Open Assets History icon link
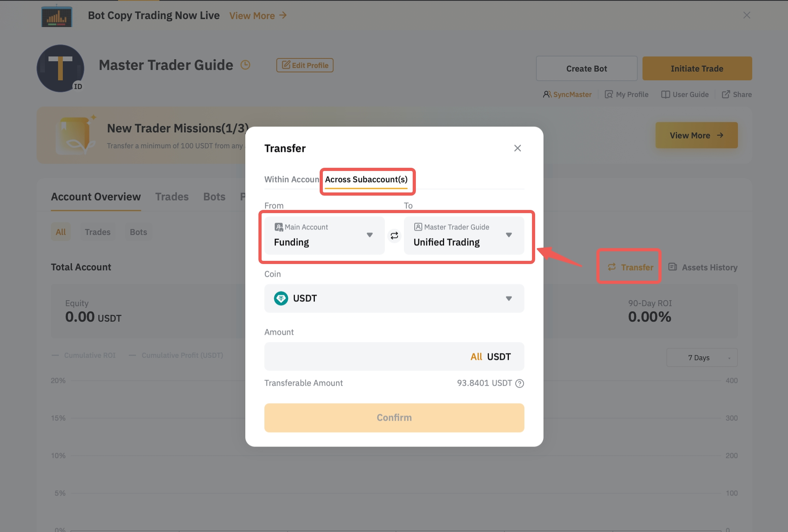788x532 pixels. coord(703,267)
